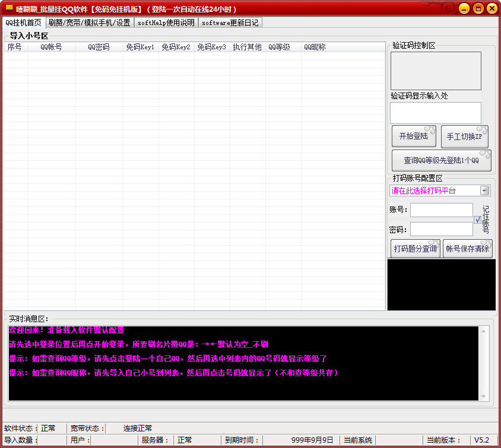
Task: Open software更新日记 tab
Action: (x=230, y=23)
